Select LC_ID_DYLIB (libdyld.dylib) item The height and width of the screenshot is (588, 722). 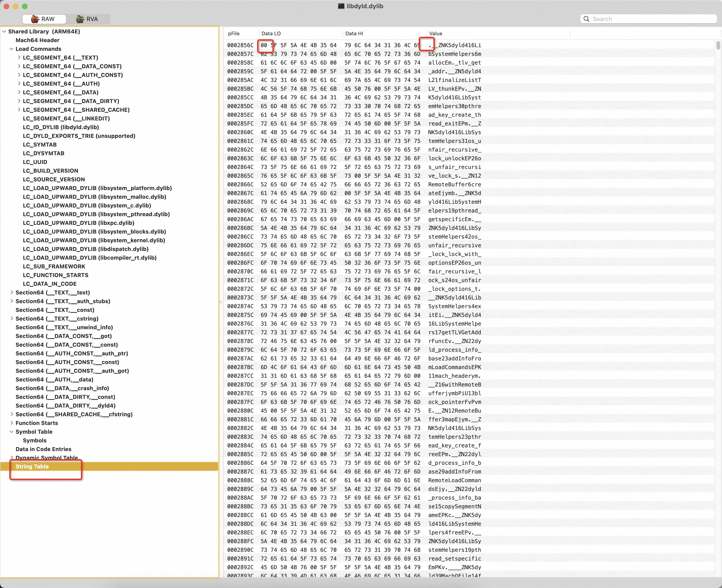pos(61,127)
